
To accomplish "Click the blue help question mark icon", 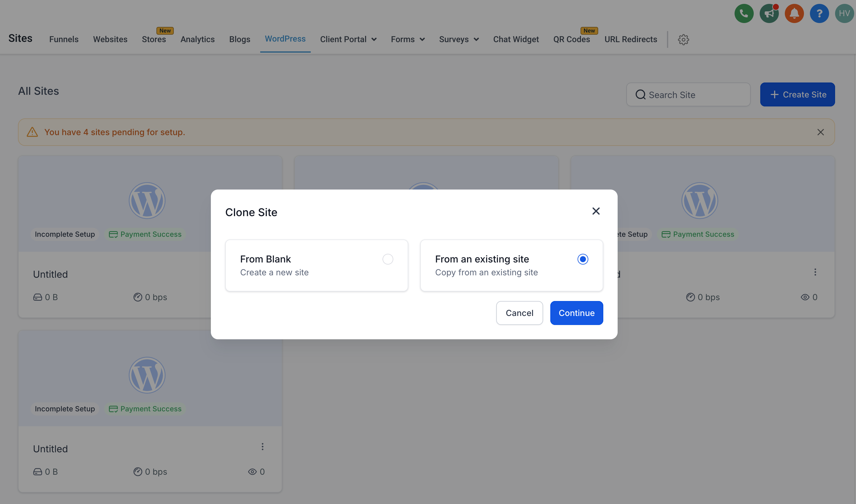I will 819,13.
